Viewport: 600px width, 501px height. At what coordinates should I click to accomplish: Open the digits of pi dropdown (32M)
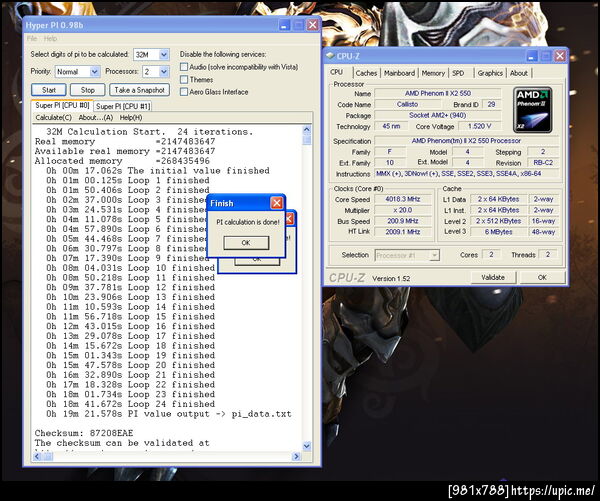[x=164, y=55]
